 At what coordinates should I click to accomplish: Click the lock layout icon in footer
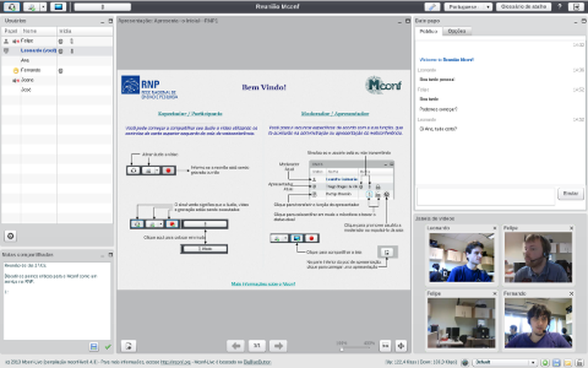pyautogui.click(x=580, y=362)
